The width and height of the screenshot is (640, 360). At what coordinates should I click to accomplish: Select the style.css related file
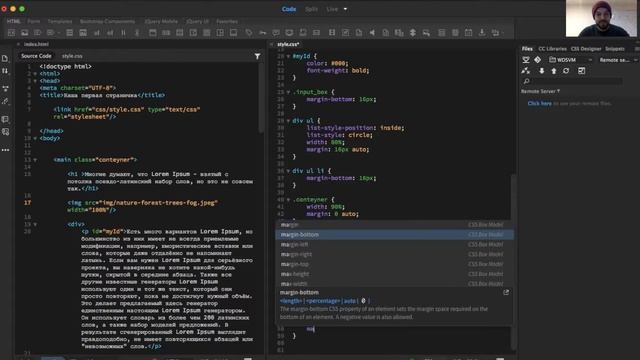click(72, 56)
